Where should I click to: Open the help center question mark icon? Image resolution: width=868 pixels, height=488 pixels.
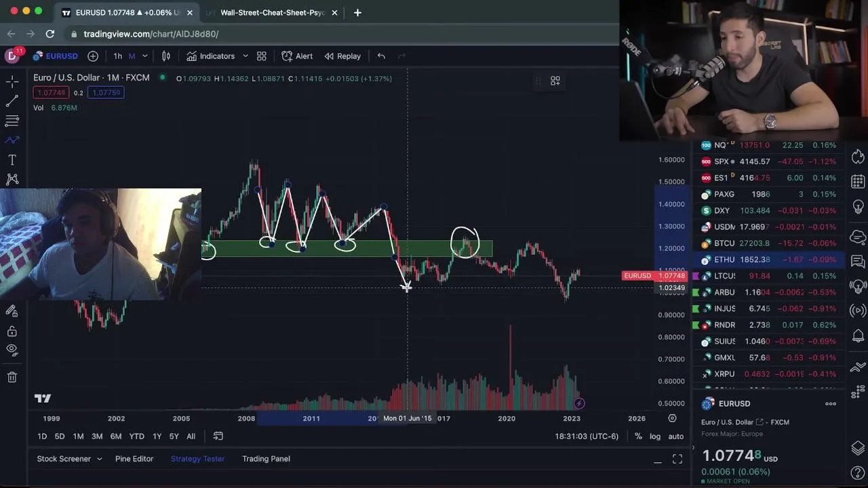click(858, 472)
